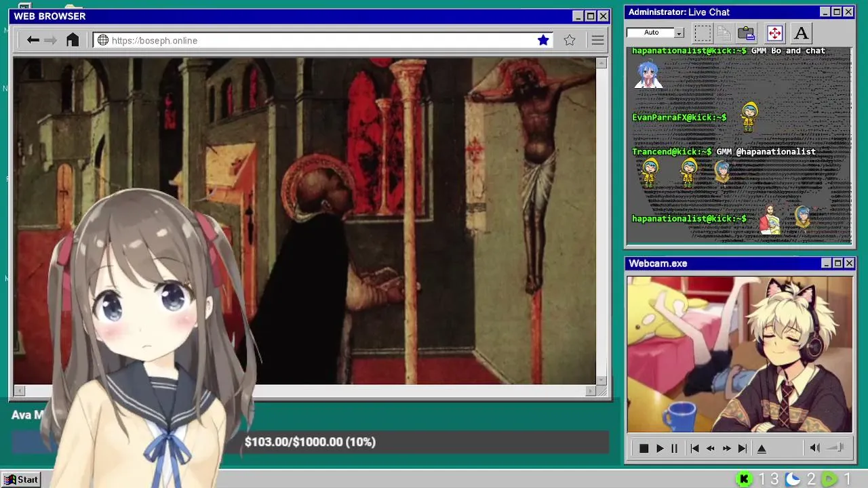Image resolution: width=868 pixels, height=488 pixels.
Task: Click the font 'A' icon in Live Chat
Action: coord(801,33)
